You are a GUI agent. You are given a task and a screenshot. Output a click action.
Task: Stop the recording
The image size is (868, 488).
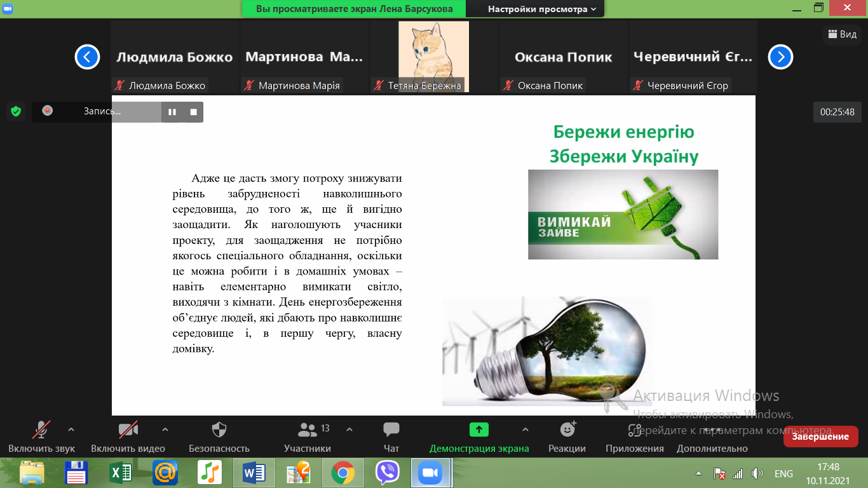pos(194,112)
